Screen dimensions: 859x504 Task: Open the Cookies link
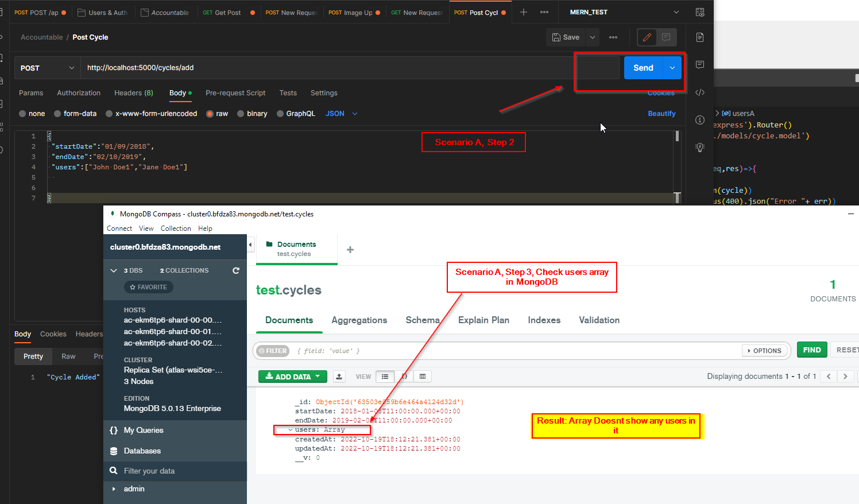coord(661,93)
